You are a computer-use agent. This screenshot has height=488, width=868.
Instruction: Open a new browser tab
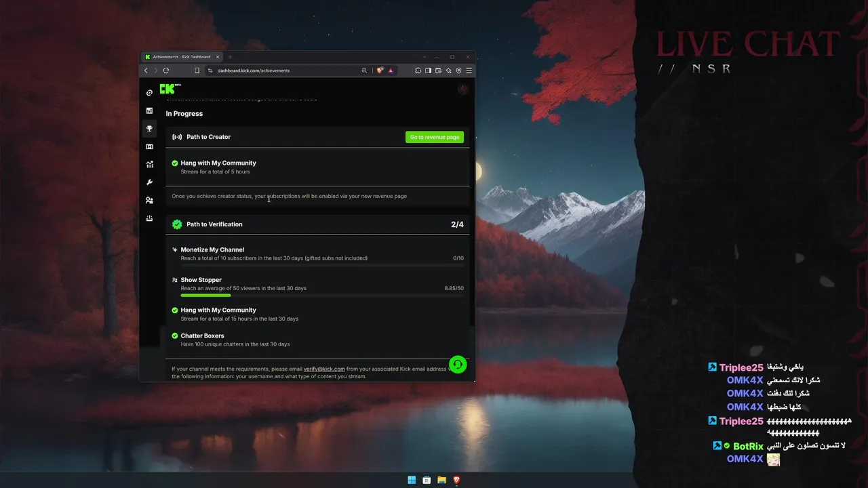pos(230,57)
